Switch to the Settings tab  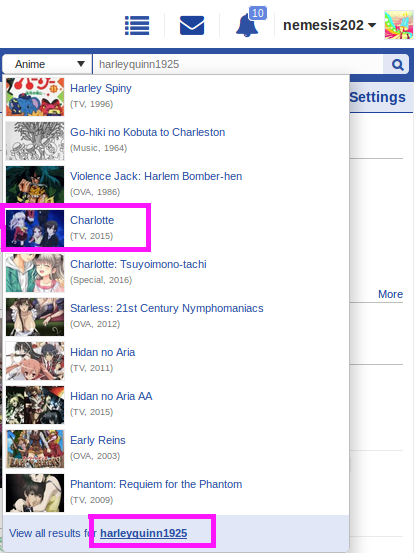pos(377,97)
